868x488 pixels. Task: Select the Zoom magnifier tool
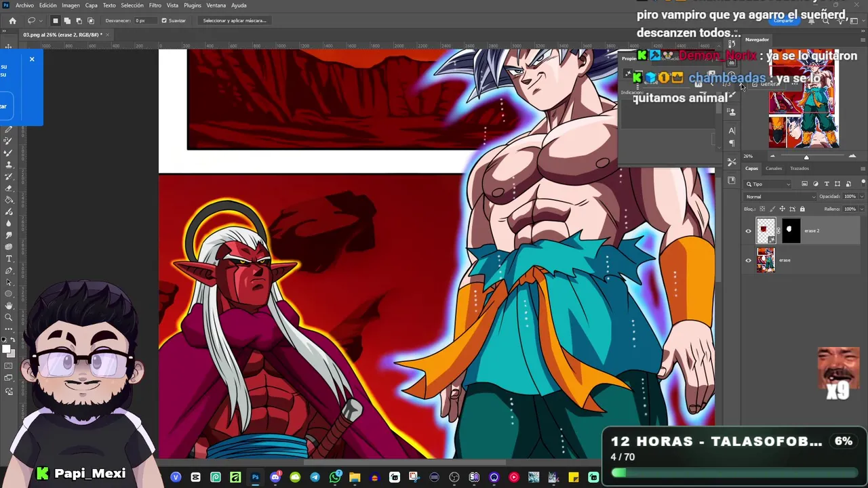(x=8, y=317)
